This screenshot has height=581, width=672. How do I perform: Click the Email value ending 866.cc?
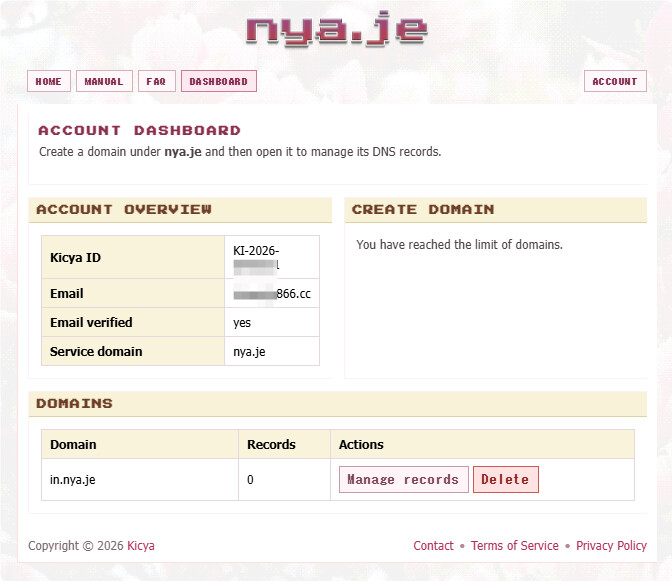(x=272, y=293)
